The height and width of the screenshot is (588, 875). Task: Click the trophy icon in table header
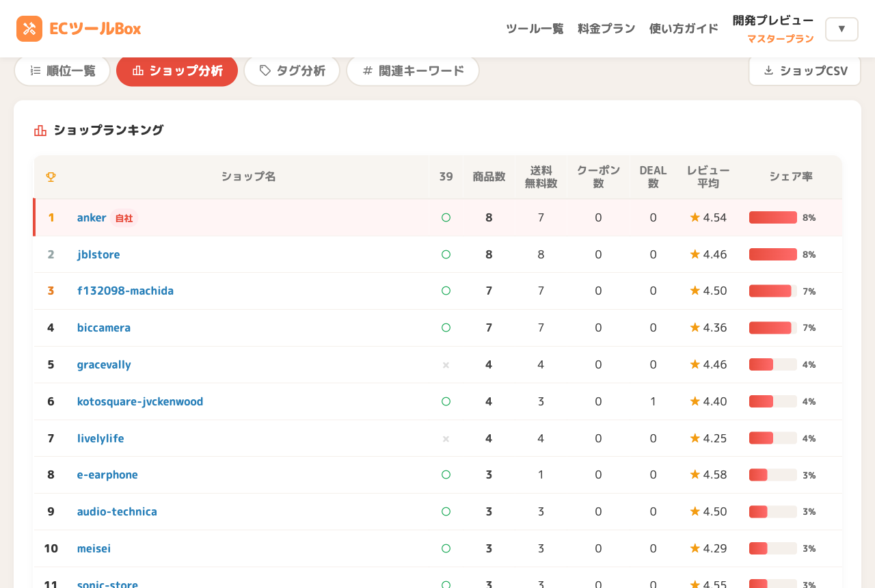click(51, 177)
